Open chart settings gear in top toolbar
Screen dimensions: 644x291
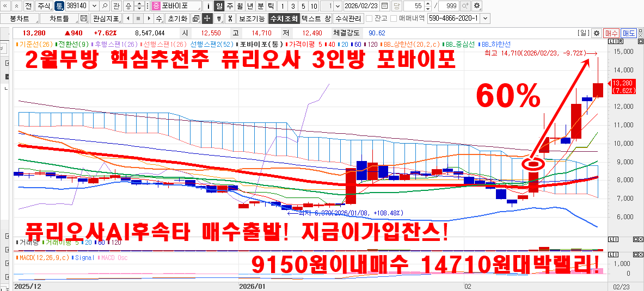coord(477,6)
